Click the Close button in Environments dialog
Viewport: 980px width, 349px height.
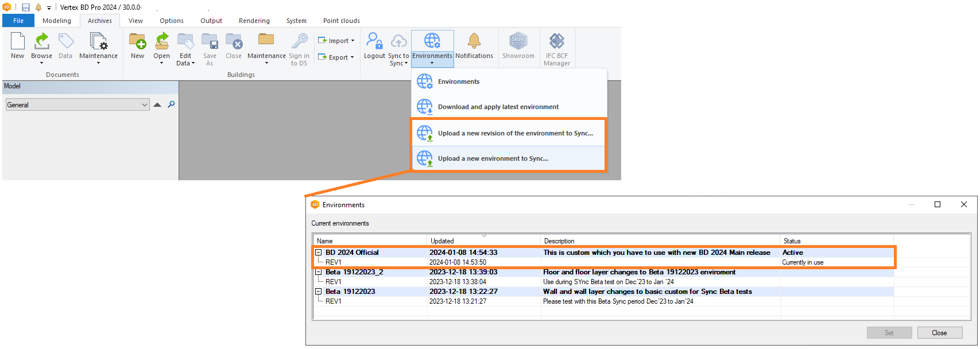tap(939, 333)
